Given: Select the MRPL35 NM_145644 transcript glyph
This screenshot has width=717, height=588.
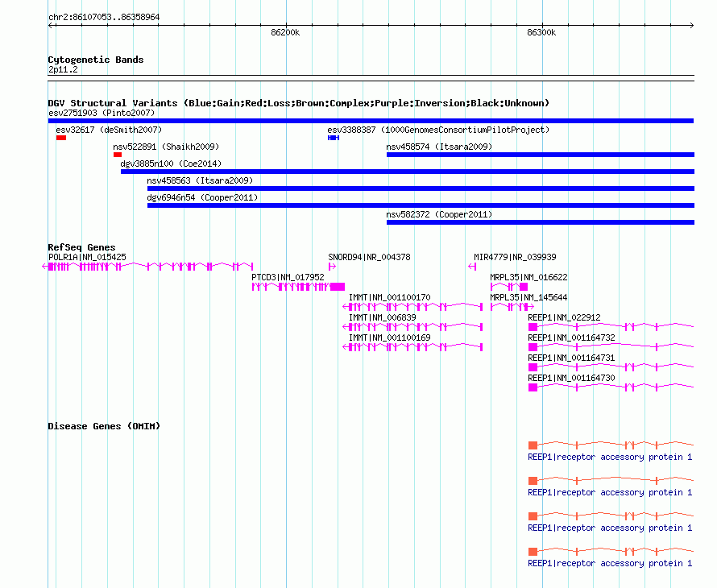Looking at the screenshot, I should point(512,307).
